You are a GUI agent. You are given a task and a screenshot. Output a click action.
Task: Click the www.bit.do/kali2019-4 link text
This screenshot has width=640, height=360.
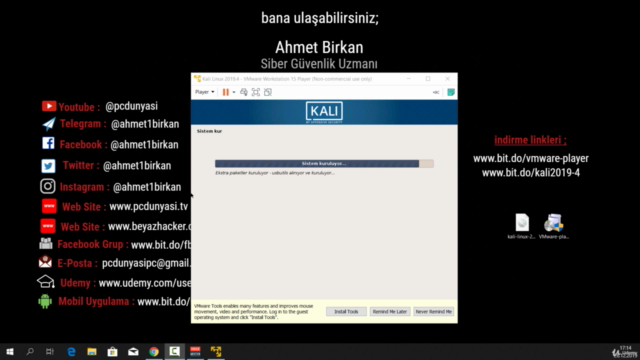point(531,173)
